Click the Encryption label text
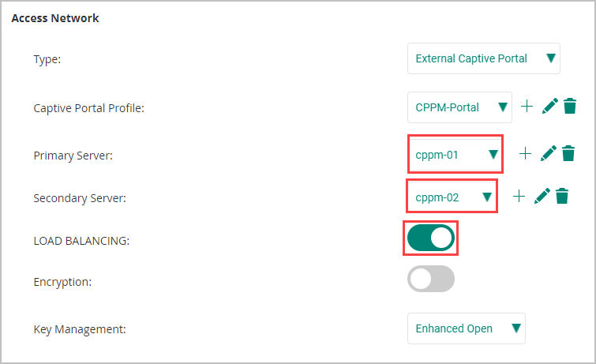596x364 pixels. point(62,282)
